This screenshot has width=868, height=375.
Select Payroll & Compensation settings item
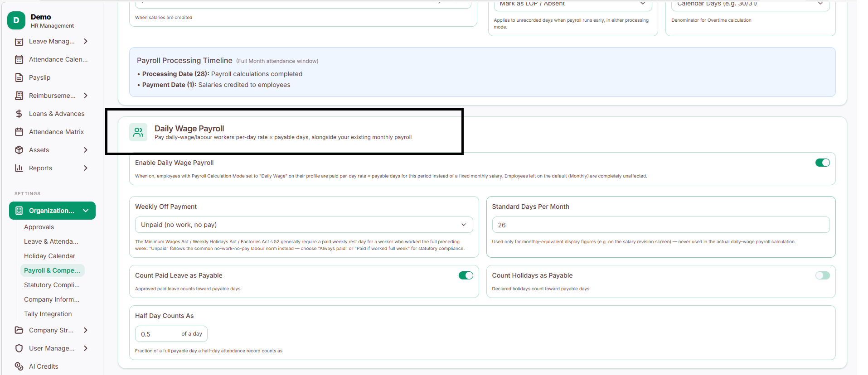tap(52, 270)
